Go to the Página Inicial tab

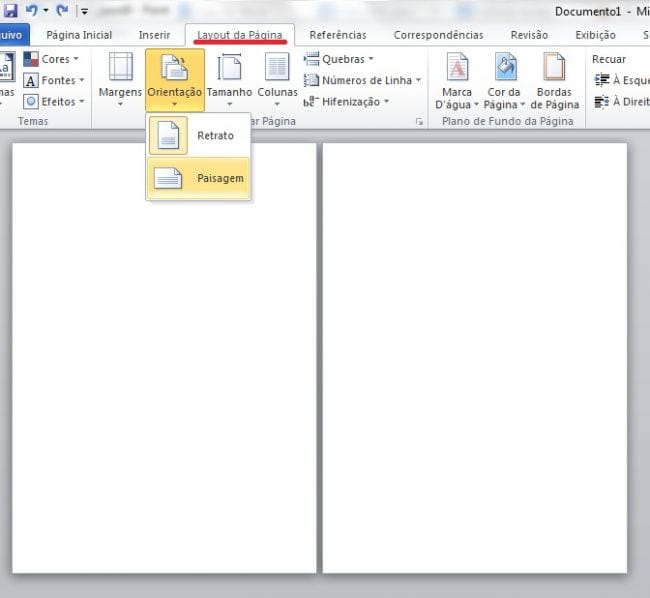(x=79, y=35)
